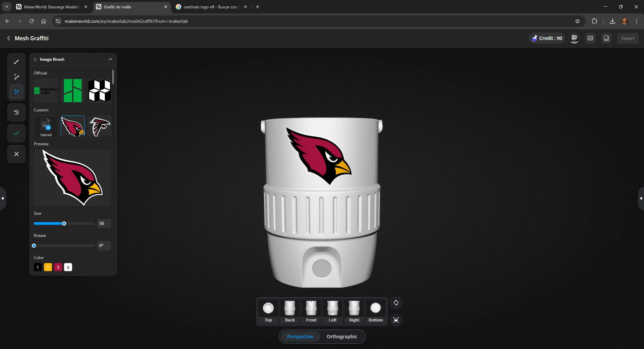
Task: Click the Rotate slider handle
Action: [34, 246]
